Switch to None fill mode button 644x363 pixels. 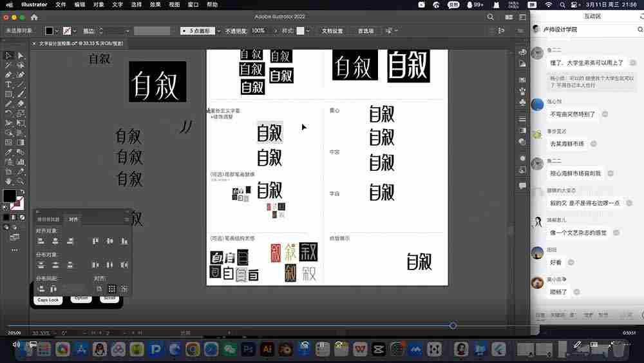pyautogui.click(x=22, y=217)
